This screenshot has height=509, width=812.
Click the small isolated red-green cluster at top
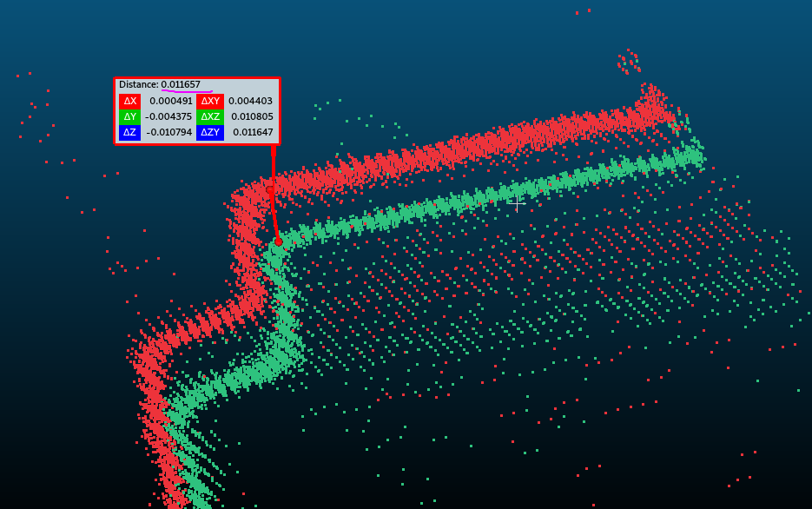[629, 61]
